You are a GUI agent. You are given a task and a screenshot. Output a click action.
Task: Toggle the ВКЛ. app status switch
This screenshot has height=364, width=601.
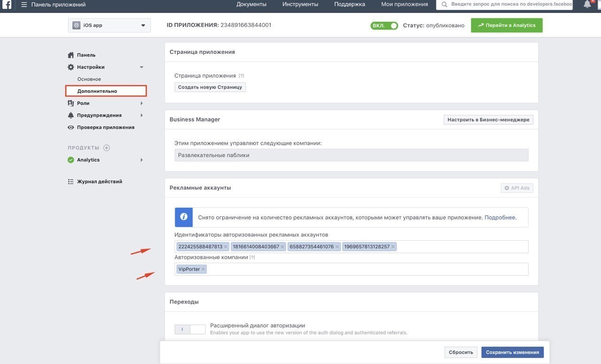click(x=384, y=25)
